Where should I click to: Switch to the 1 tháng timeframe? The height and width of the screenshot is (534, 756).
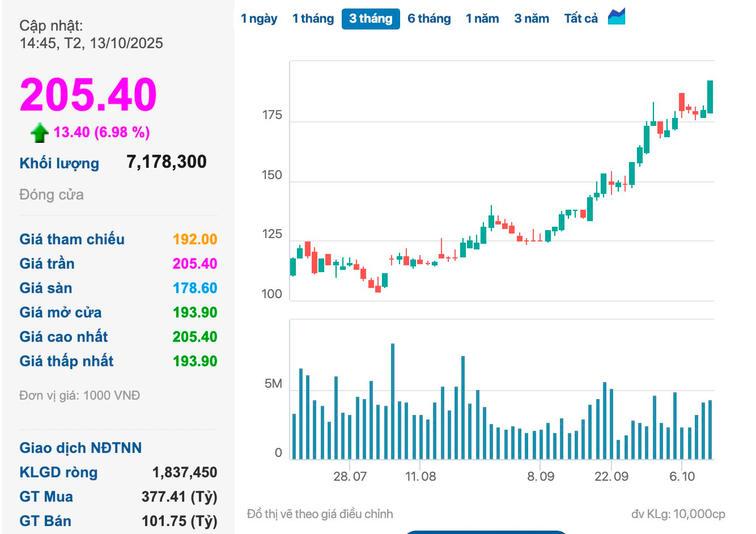point(313,18)
